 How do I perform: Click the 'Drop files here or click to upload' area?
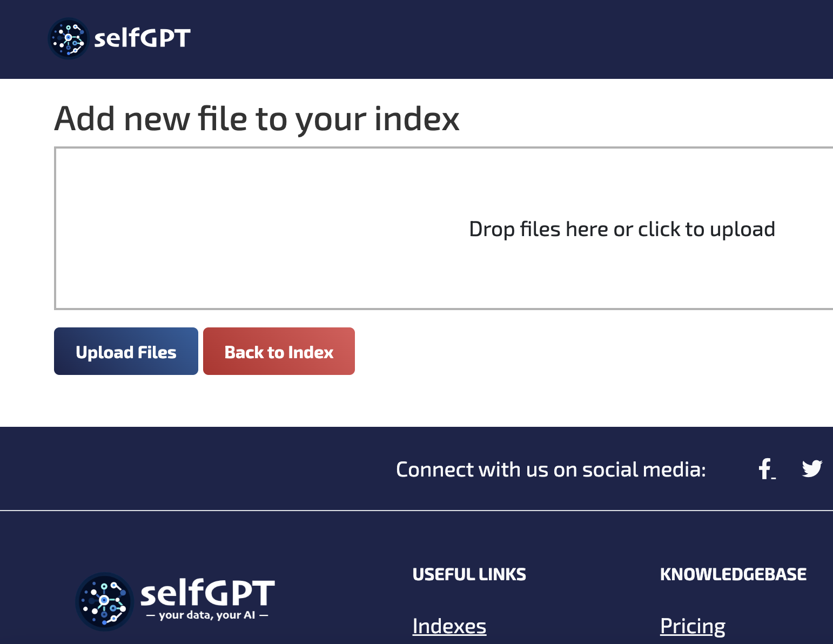pyautogui.click(x=622, y=229)
